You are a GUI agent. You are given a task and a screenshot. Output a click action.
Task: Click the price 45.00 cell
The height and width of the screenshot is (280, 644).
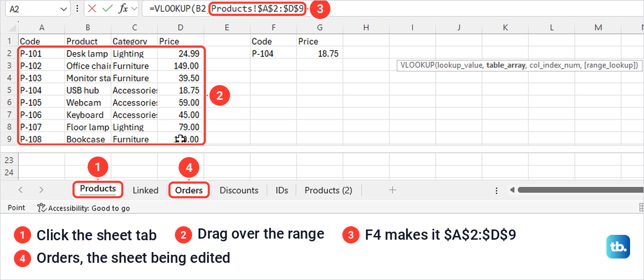[180, 115]
